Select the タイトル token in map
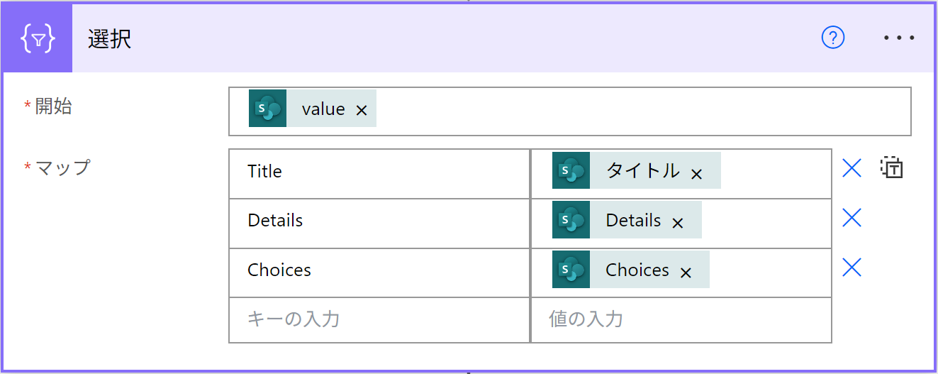The width and height of the screenshot is (938, 374). (x=642, y=171)
